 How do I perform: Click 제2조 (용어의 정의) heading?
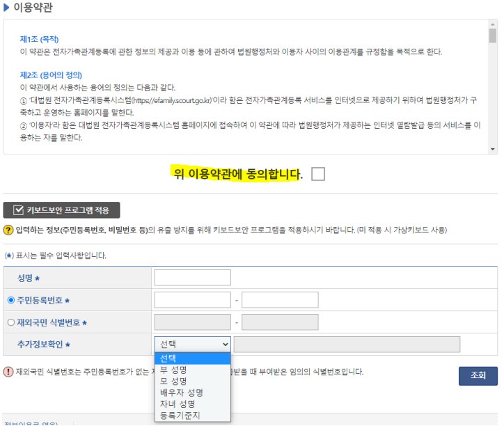pyautogui.click(x=51, y=75)
